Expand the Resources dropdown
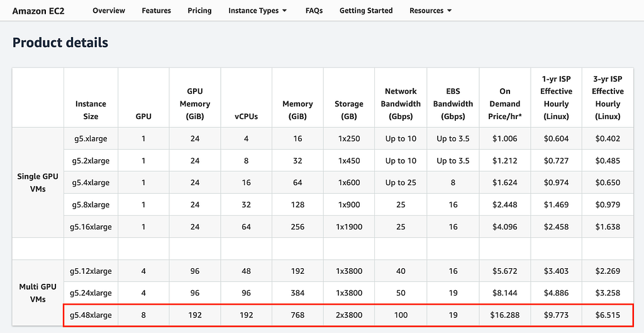644x333 pixels. (430, 11)
